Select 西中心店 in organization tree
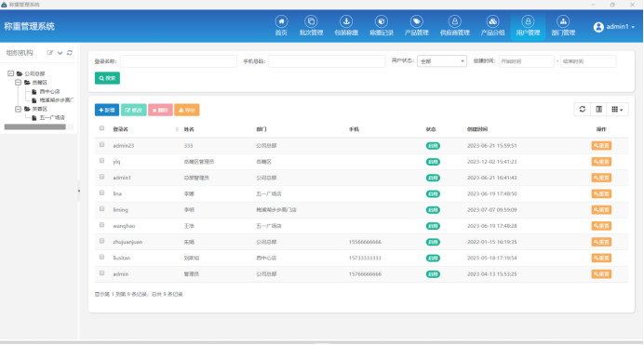644x345 pixels. pyautogui.click(x=49, y=91)
